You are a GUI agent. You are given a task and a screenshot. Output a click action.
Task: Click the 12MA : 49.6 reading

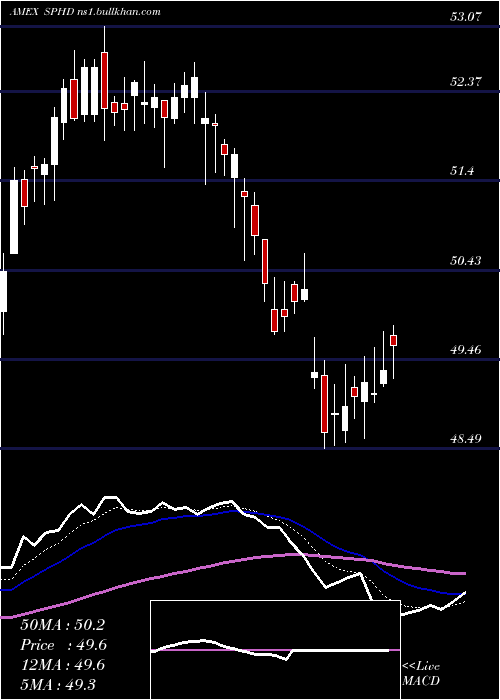(x=62, y=665)
